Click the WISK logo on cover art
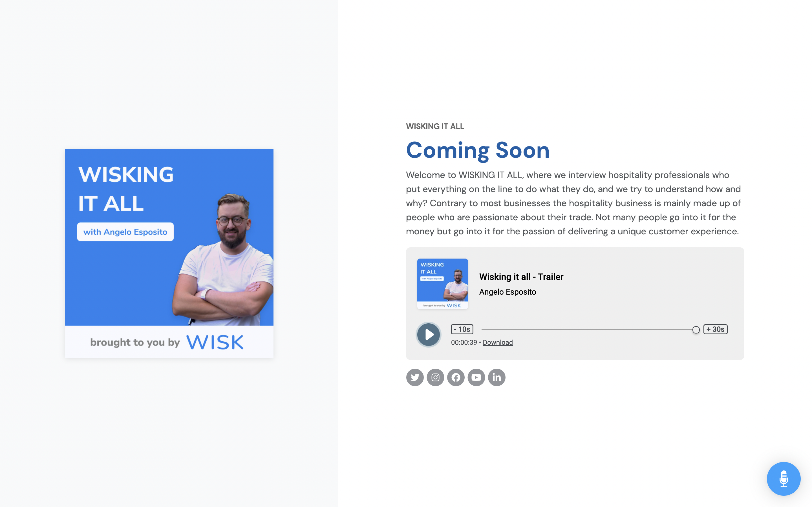Screen dimensions: 812x507 click(215, 342)
